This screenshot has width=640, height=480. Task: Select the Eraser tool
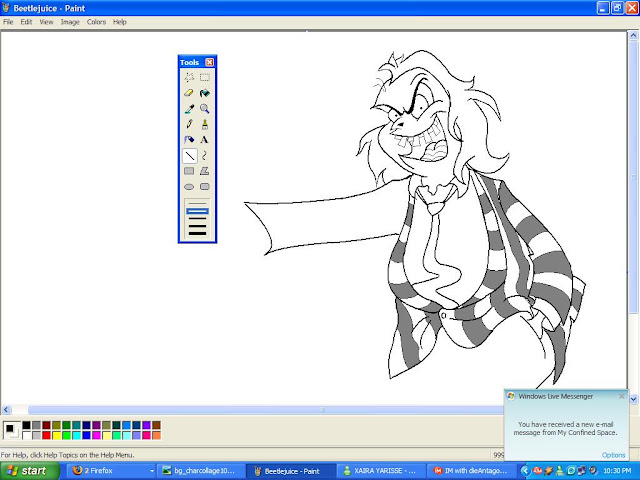click(x=189, y=93)
